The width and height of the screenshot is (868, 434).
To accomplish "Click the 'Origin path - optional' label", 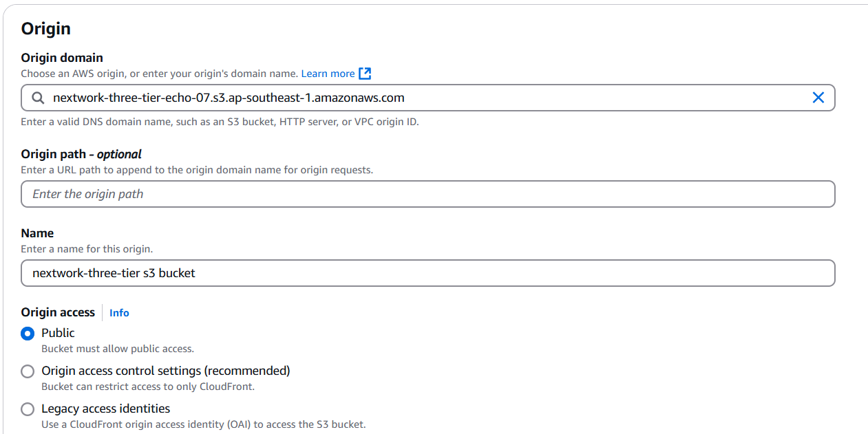I will point(81,154).
